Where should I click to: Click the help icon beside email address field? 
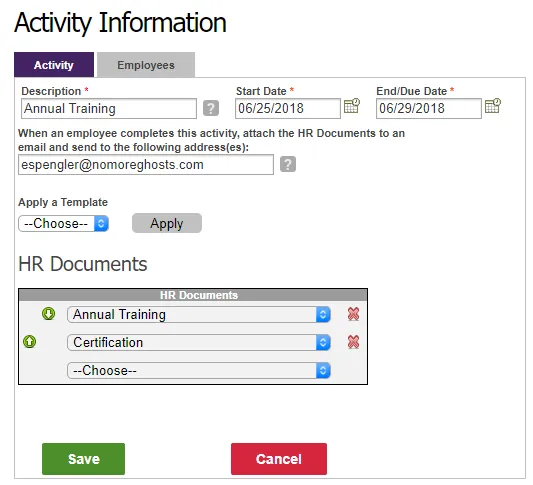pyautogui.click(x=288, y=164)
